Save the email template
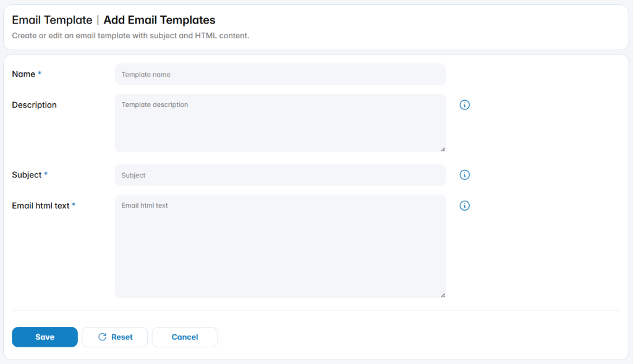 coord(45,337)
